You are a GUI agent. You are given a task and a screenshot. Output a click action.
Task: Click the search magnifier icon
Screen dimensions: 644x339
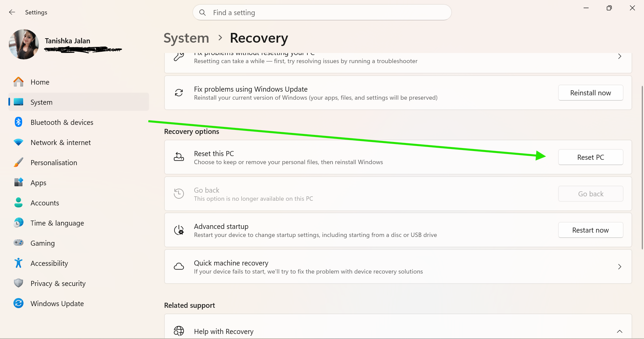(202, 12)
